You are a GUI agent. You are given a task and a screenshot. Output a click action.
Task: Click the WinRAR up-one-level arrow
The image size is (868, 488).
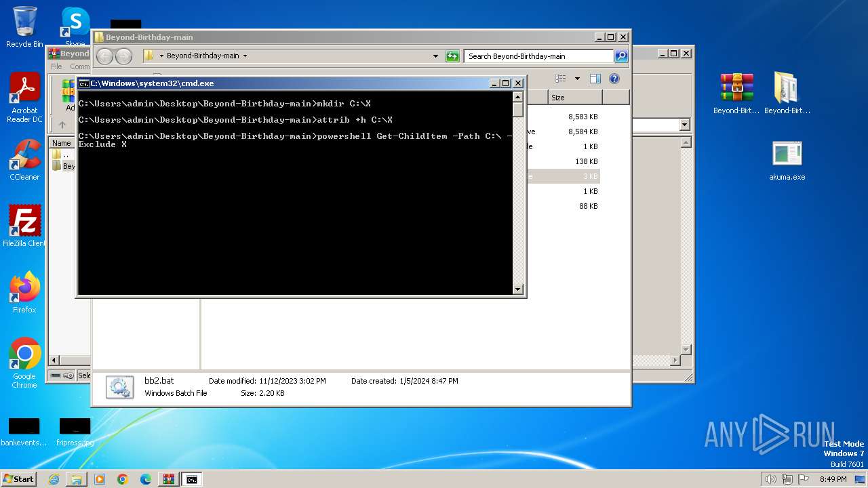point(62,125)
